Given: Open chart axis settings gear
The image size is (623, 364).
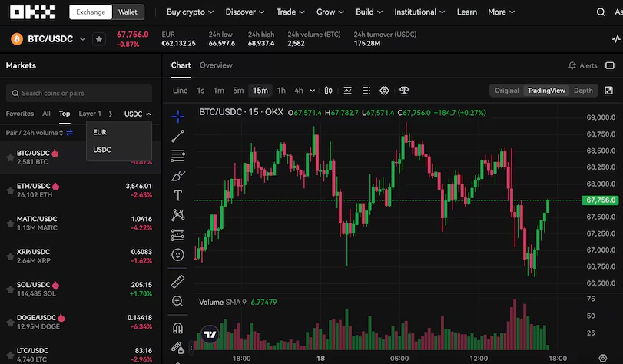Looking at the screenshot, I should (603, 358).
